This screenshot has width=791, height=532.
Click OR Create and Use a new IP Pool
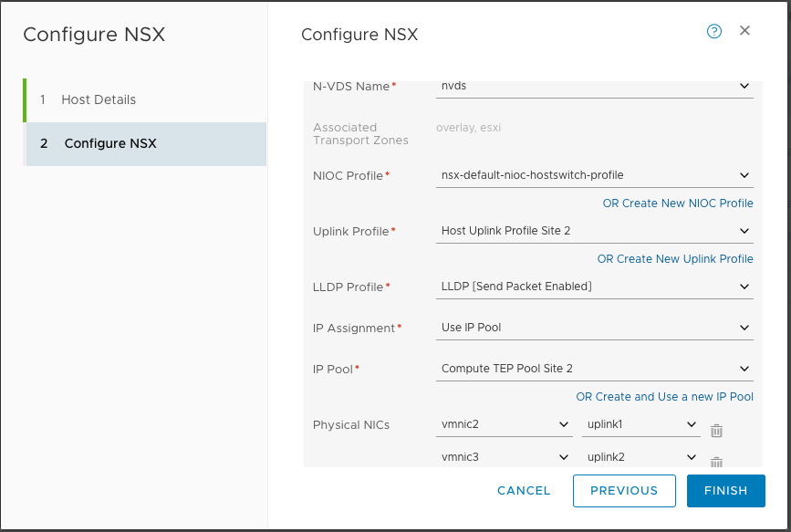[x=664, y=397]
